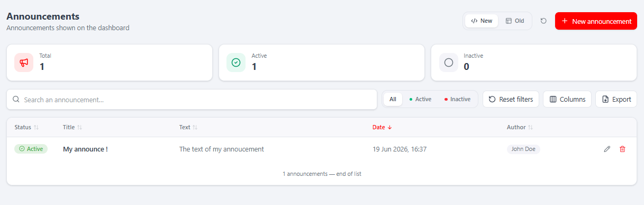The image size is (644, 205).
Task: Delete the My announce ! row via trash icon
Action: coord(622,149)
